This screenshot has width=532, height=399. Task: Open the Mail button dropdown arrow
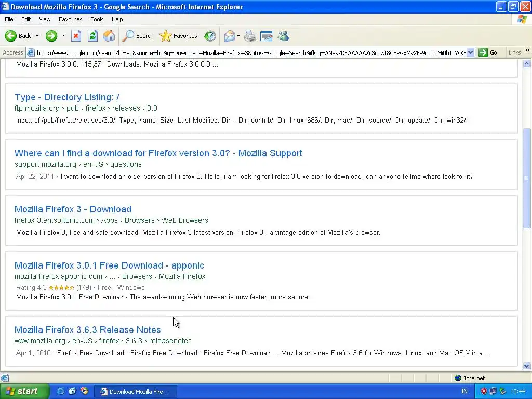238,36
